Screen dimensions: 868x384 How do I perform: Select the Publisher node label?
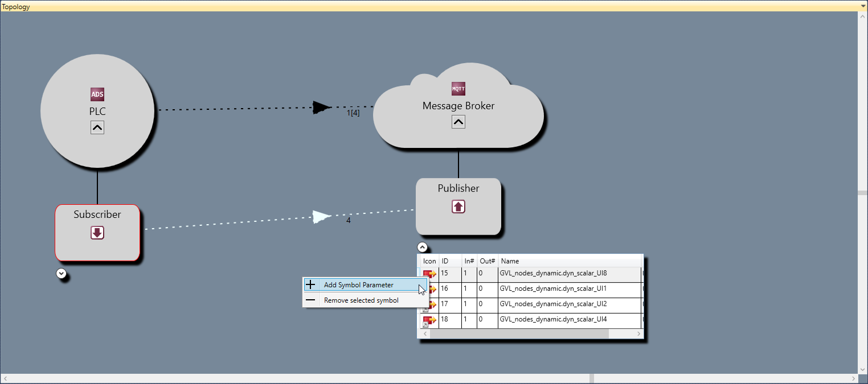tap(458, 188)
